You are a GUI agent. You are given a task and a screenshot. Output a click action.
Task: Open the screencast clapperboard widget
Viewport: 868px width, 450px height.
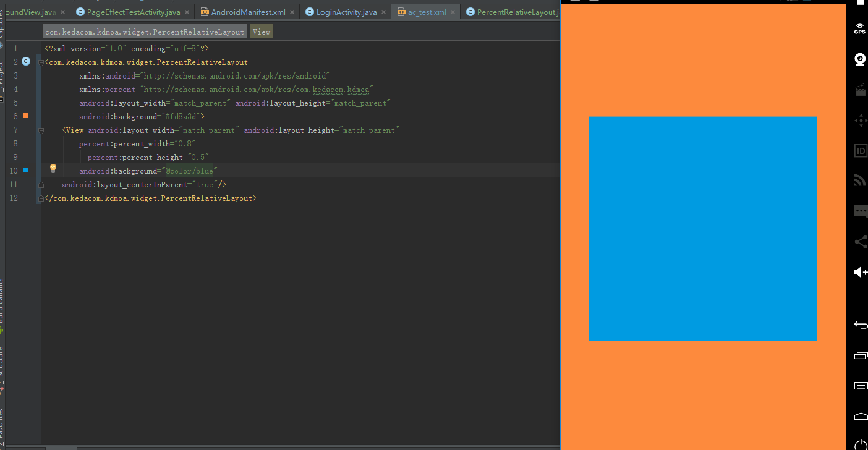[860, 90]
